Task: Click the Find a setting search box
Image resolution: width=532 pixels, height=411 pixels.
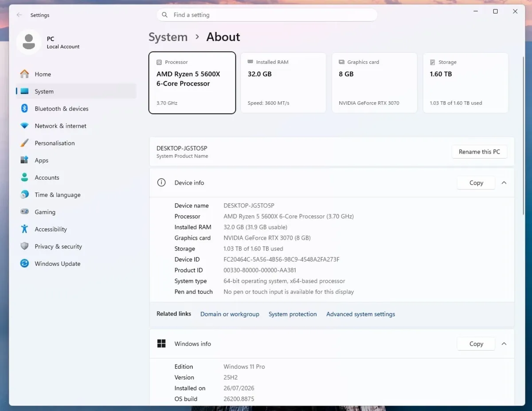Action: pos(267,15)
